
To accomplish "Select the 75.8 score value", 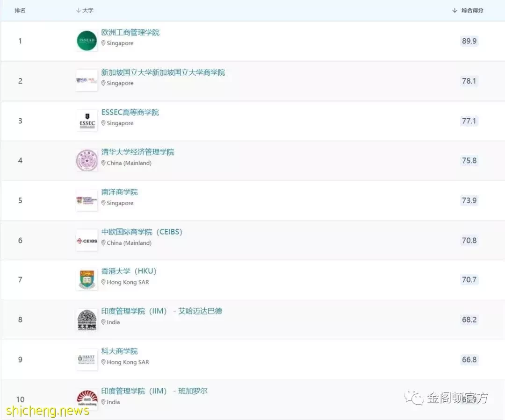I will coord(469,160).
